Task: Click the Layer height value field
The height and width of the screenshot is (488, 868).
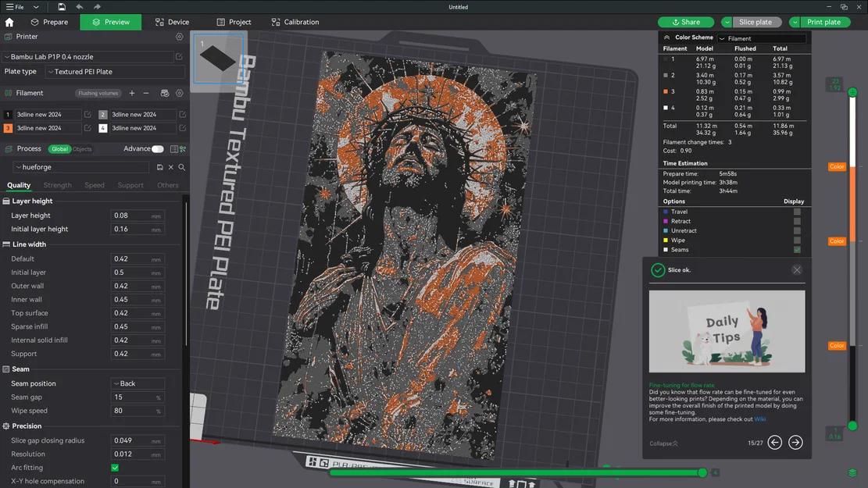Action: [x=138, y=216]
